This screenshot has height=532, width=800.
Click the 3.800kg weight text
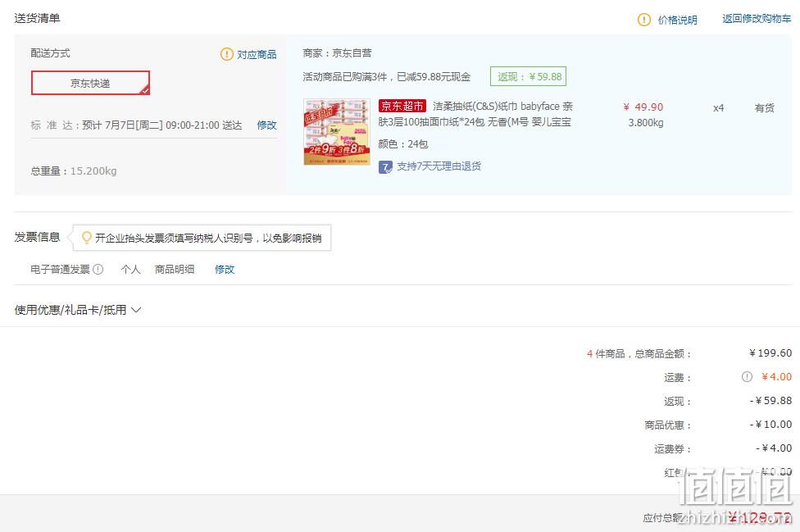[646, 123]
